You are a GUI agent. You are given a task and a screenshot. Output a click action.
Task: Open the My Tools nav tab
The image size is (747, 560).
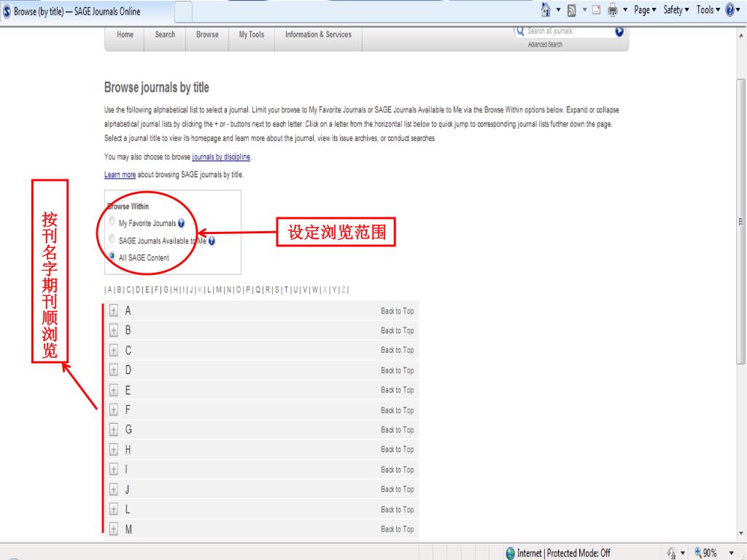[252, 35]
